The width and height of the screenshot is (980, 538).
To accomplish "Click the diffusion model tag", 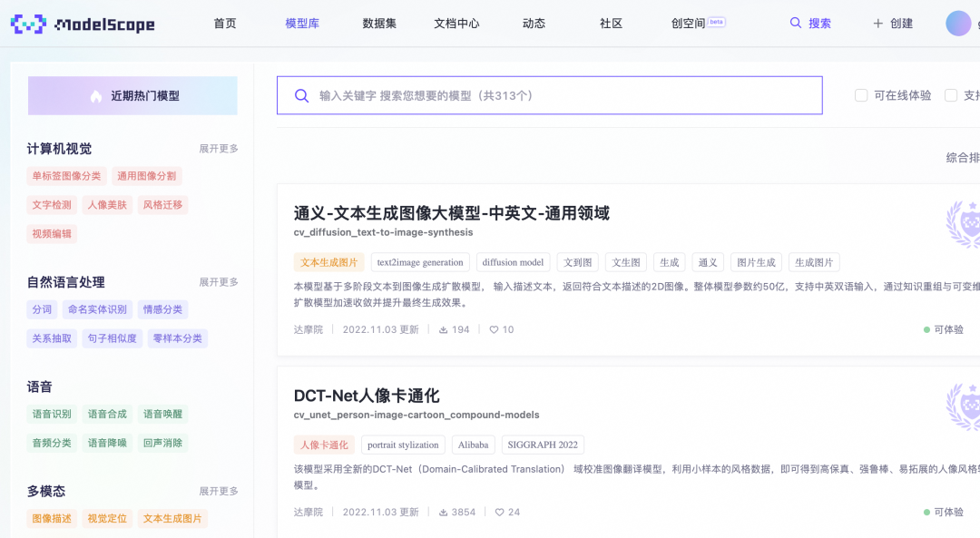I will [513, 262].
